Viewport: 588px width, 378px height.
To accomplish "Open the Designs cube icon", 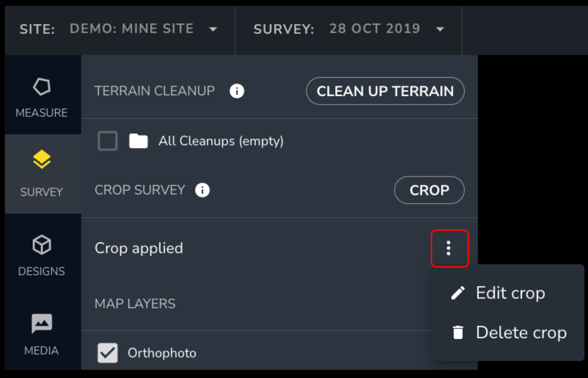I will pyautogui.click(x=41, y=245).
